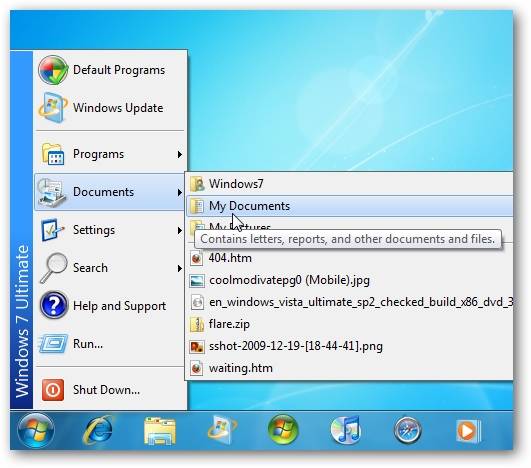Click the Start orb on taskbar
531x468 pixels.
pyautogui.click(x=36, y=430)
